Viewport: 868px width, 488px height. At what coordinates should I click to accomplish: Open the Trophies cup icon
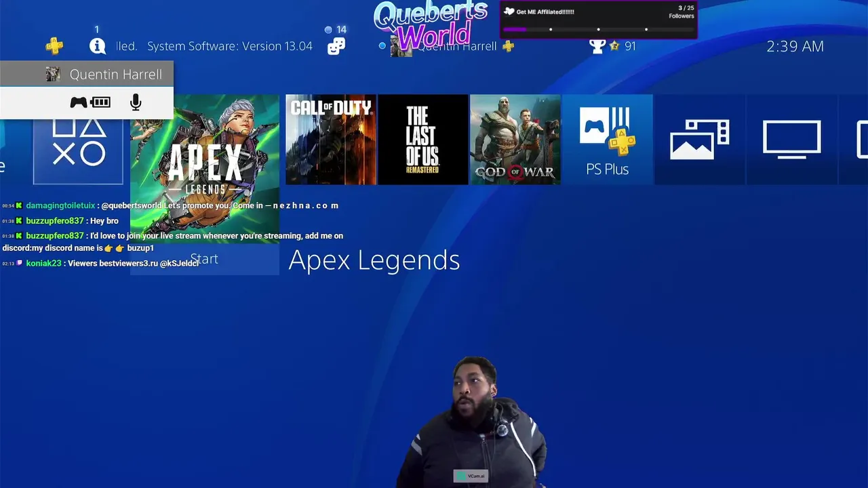tap(597, 46)
